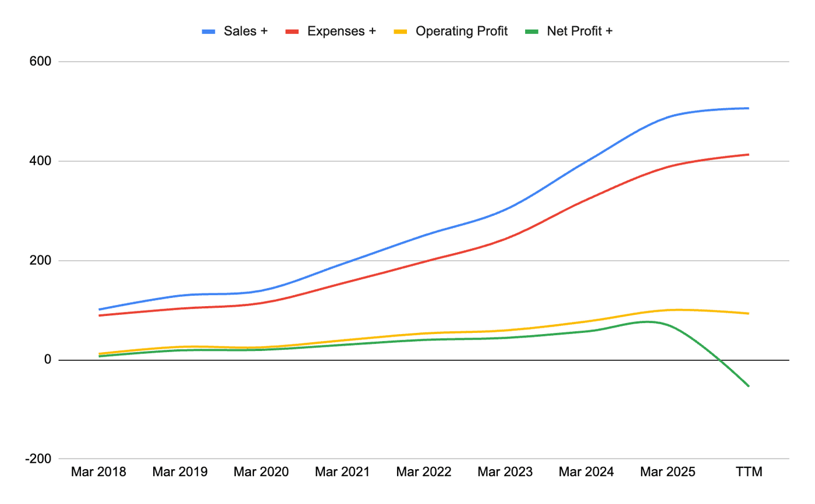This screenshot has height=504, width=815.
Task: Toggle visibility of the Sales series
Action: click(x=243, y=31)
